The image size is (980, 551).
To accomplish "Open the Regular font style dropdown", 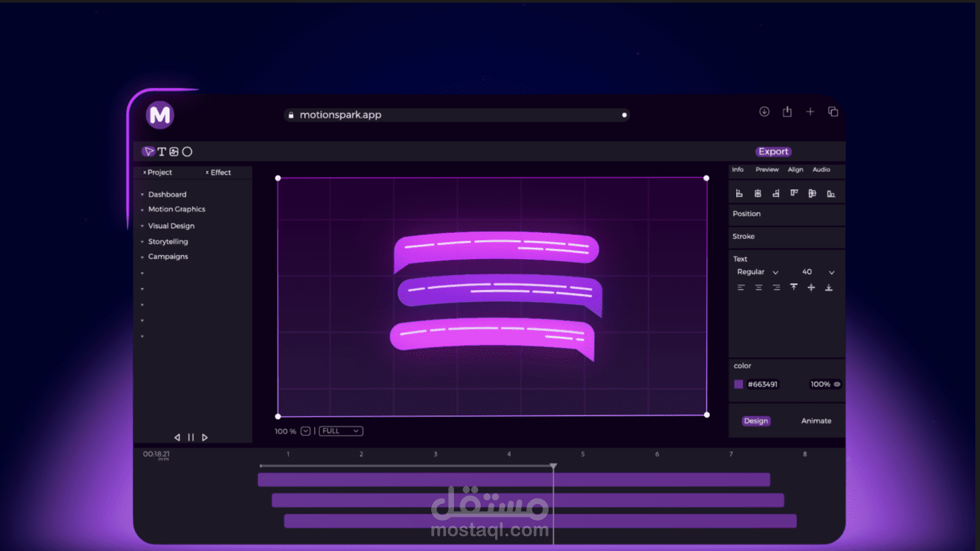I will click(x=758, y=272).
